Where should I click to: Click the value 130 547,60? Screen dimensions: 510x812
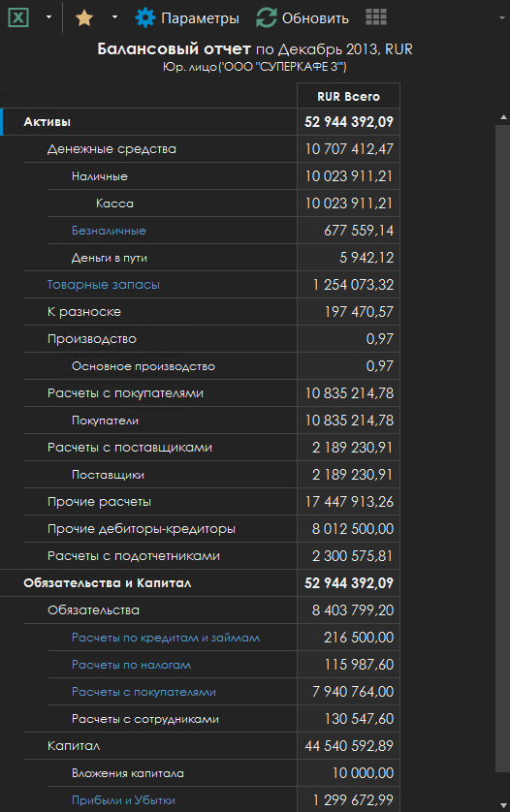[359, 719]
